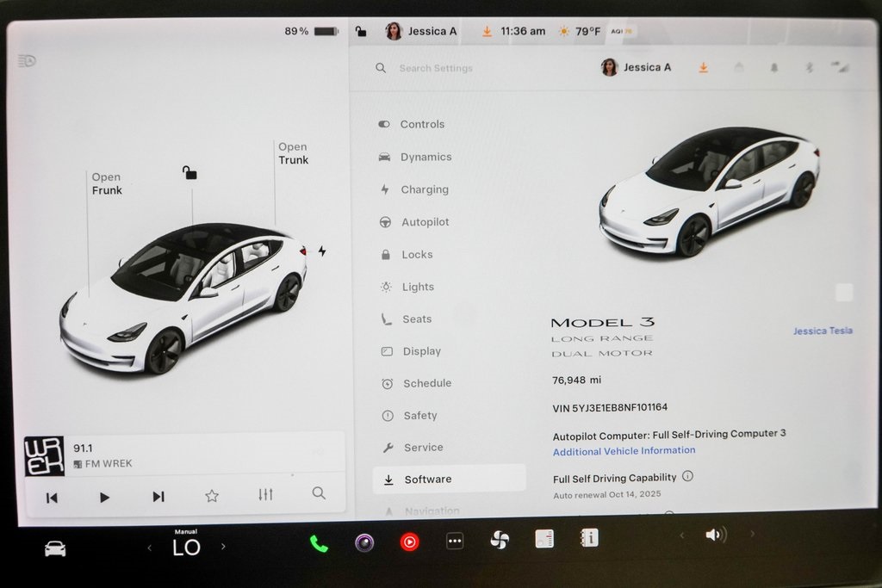Tap the cellular signal icon in settings header
This screenshot has width=882, height=588.
840,67
